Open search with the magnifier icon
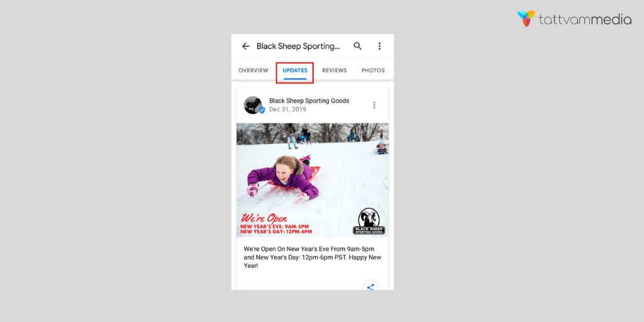The height and width of the screenshot is (322, 644). coord(358,46)
